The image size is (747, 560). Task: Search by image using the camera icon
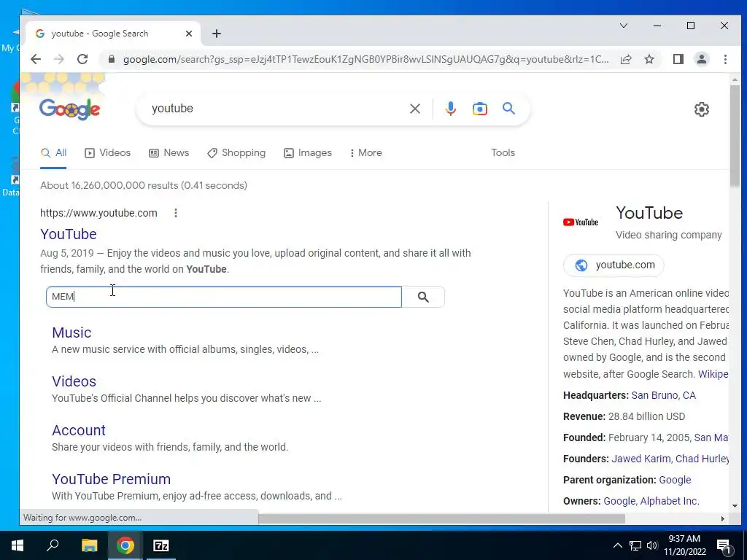[x=480, y=109]
